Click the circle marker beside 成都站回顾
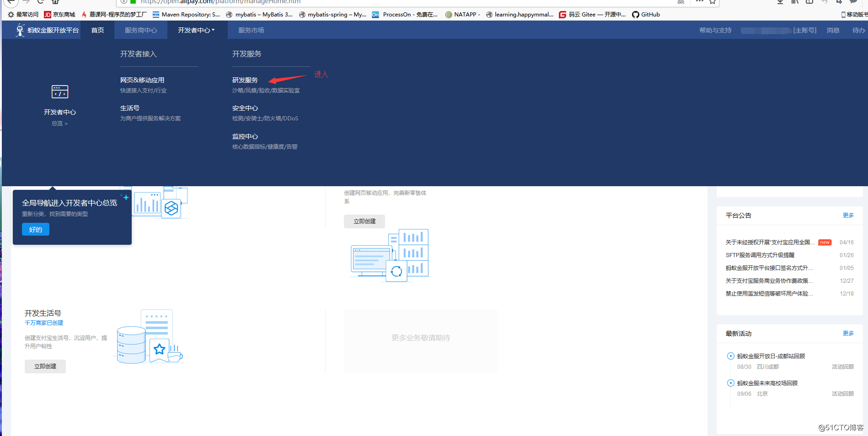This screenshot has height=436, width=868. tap(731, 356)
